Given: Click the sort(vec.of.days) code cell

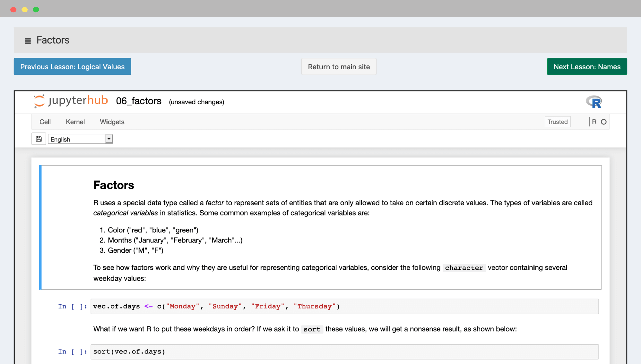Looking at the screenshot, I should (x=344, y=352).
